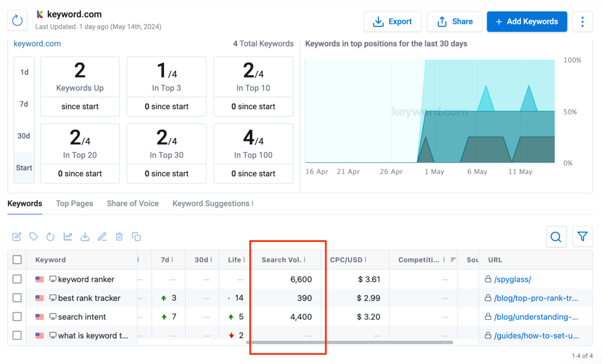Open the Top Pages tab
Screen dimensions: 602x364
74,203
